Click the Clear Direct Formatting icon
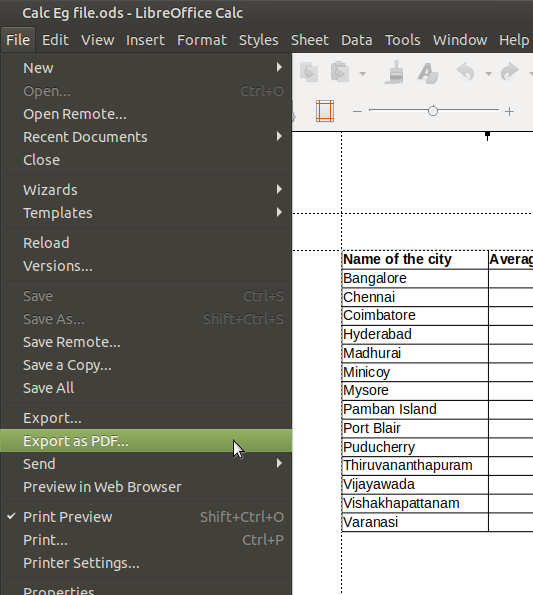Viewport: 533px width, 595px height. coord(428,72)
